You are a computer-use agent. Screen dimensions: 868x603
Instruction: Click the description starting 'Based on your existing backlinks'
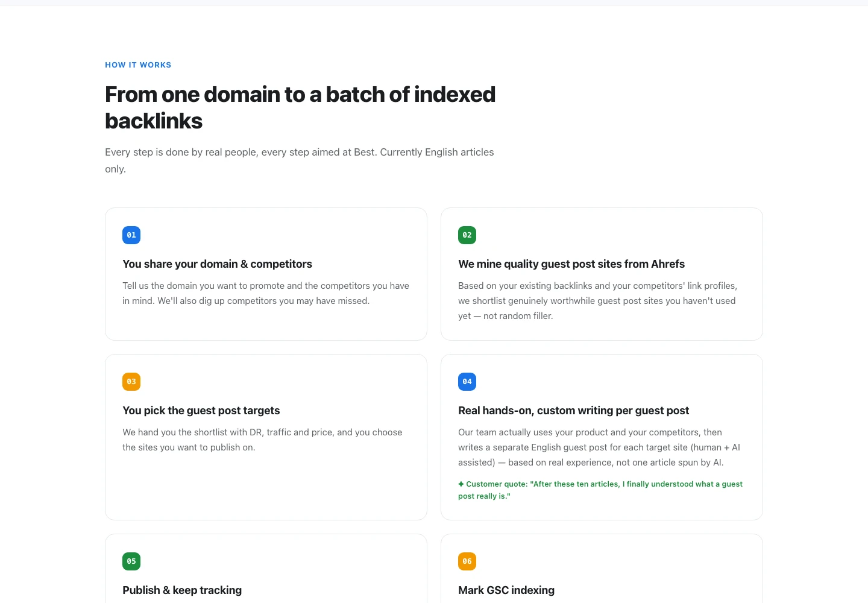(x=598, y=301)
